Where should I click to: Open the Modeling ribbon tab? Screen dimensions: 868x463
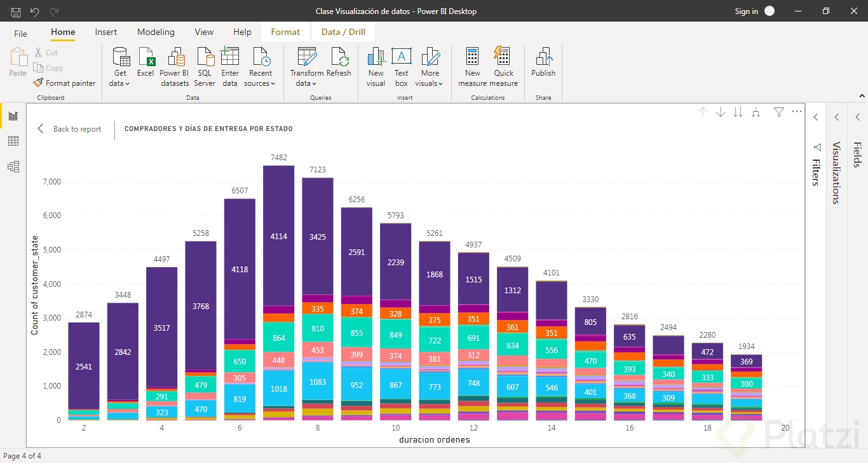156,32
